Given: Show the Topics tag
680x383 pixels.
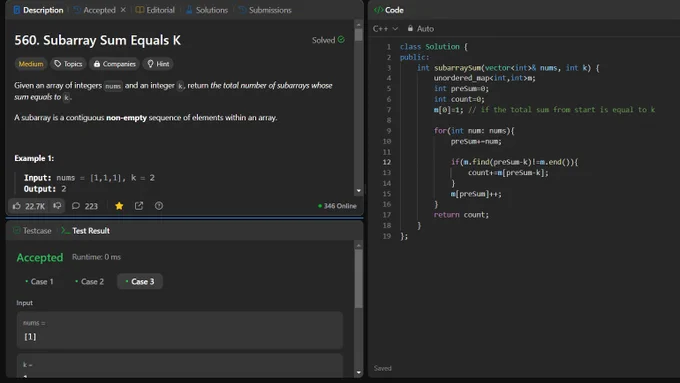Looking at the screenshot, I should coord(68,64).
